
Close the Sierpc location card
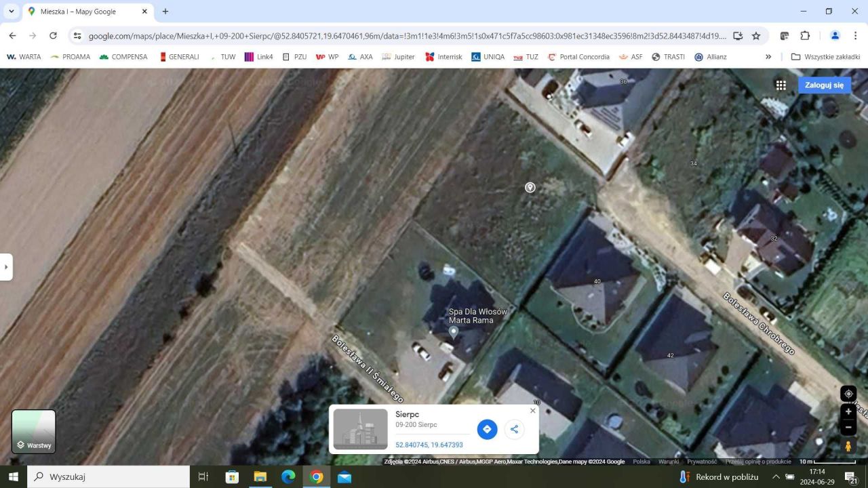[532, 411]
